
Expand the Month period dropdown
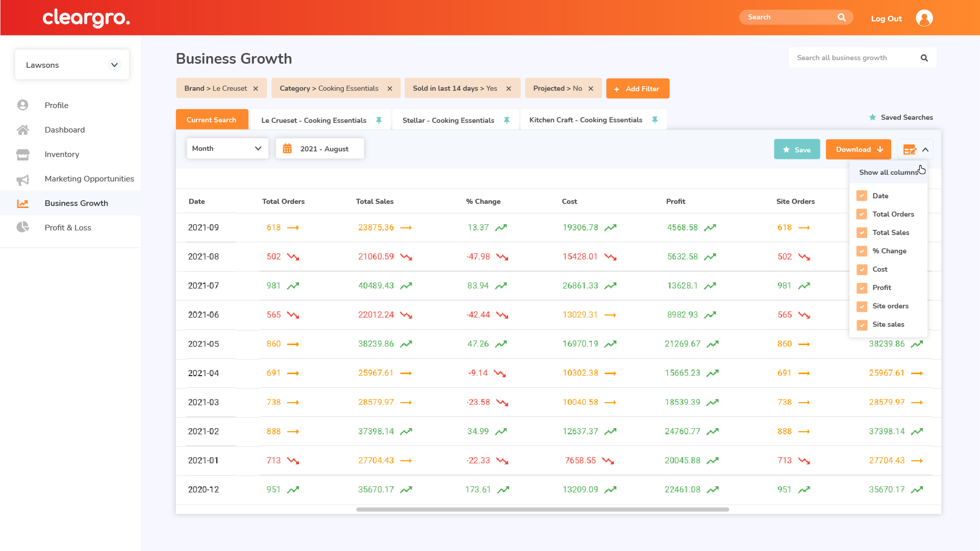(x=227, y=148)
